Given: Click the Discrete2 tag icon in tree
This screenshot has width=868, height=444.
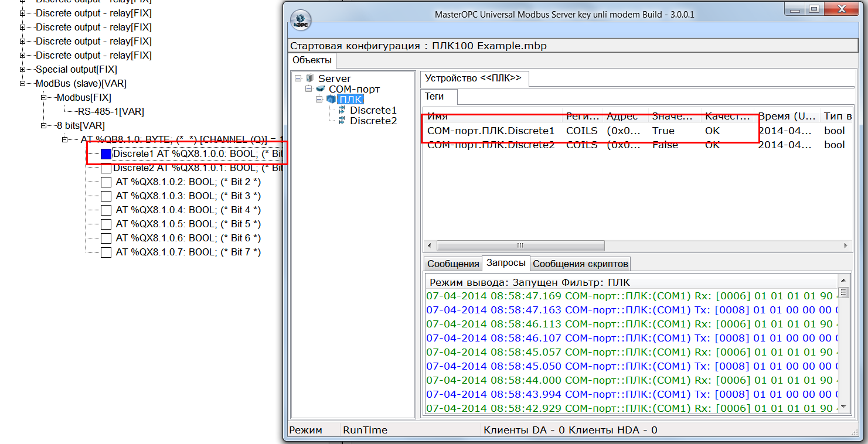Looking at the screenshot, I should tap(342, 121).
